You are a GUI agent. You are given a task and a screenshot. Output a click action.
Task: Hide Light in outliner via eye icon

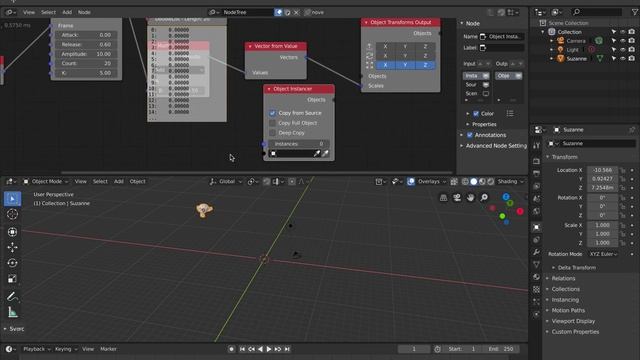[x=623, y=49]
